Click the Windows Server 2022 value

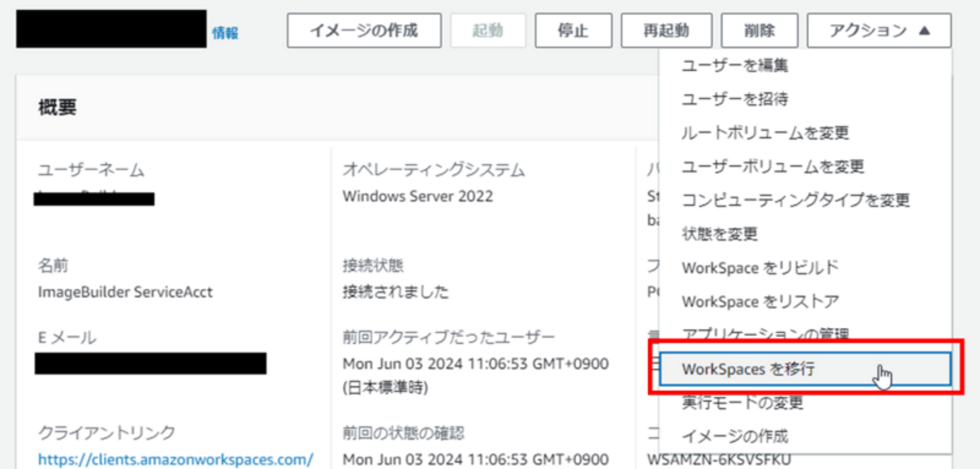(x=417, y=196)
